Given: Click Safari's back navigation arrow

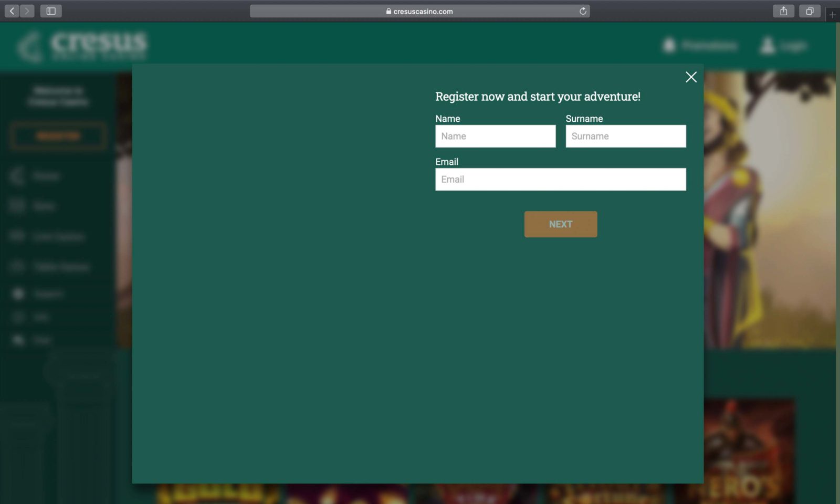Looking at the screenshot, I should coord(11,10).
